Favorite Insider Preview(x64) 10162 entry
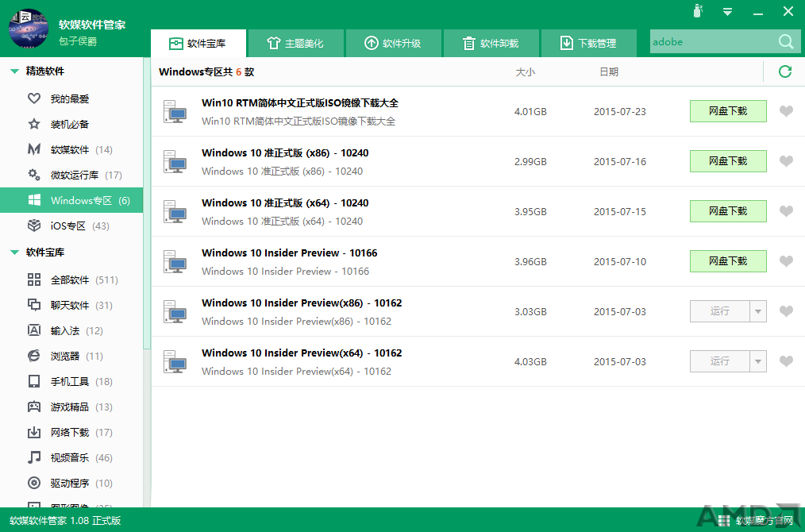This screenshot has width=805, height=532. tap(786, 361)
